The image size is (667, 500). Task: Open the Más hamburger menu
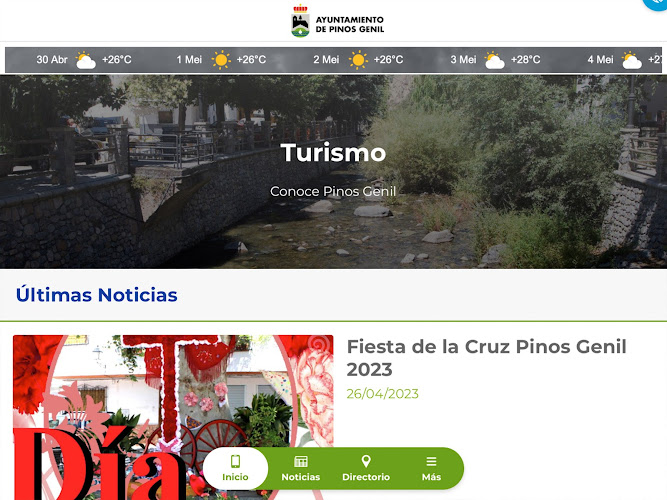[431, 468]
